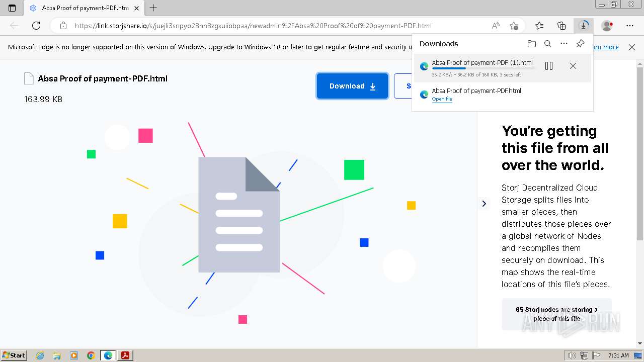Image resolution: width=644 pixels, height=362 pixels.
Task: Click Open file link for downloaded html
Action: [x=442, y=99]
